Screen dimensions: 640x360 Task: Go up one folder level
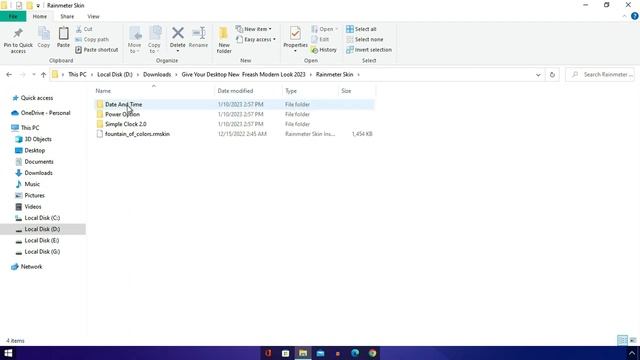43,75
